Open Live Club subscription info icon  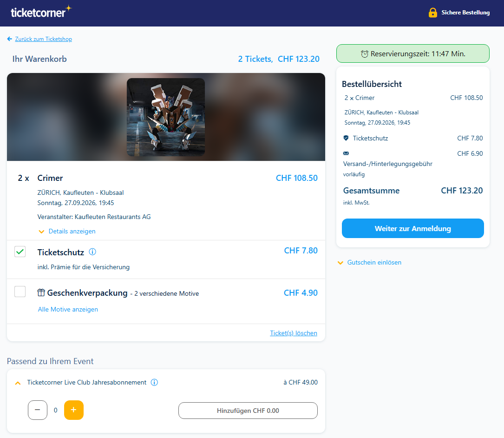(155, 382)
